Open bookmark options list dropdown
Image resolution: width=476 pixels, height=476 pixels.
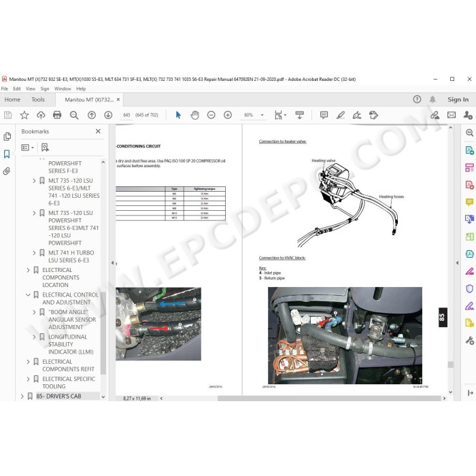pyautogui.click(x=28, y=148)
